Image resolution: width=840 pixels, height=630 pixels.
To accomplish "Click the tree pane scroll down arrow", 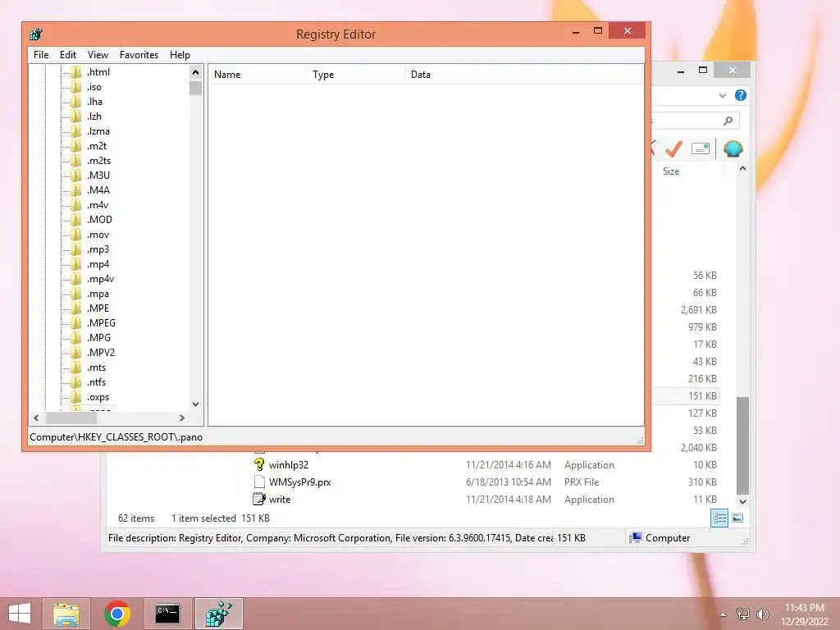I will pyautogui.click(x=195, y=404).
